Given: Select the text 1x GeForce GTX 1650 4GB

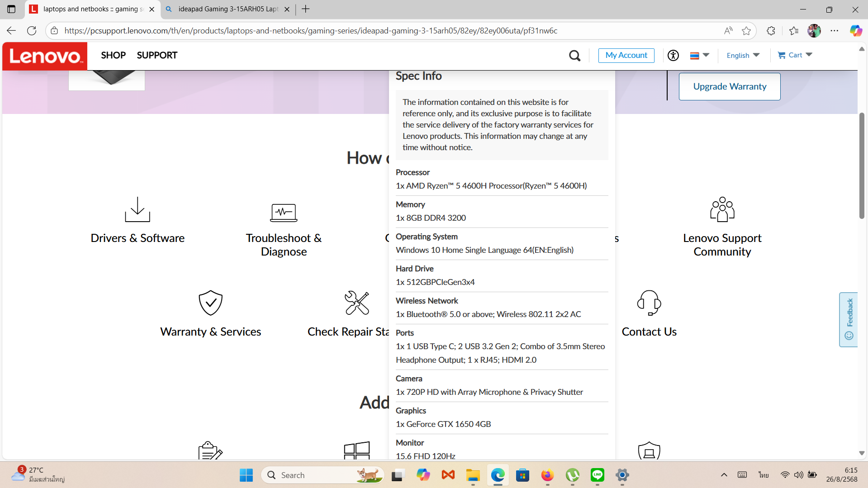Looking at the screenshot, I should click(443, 424).
